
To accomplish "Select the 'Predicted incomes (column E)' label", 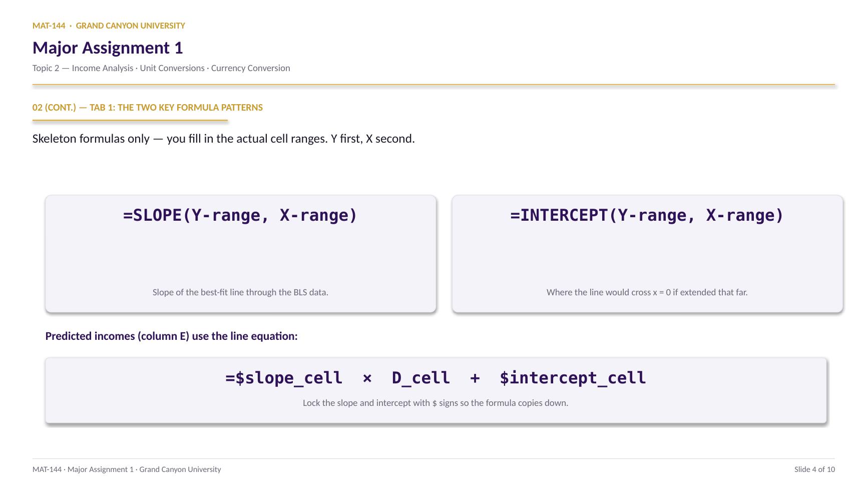I will (171, 336).
